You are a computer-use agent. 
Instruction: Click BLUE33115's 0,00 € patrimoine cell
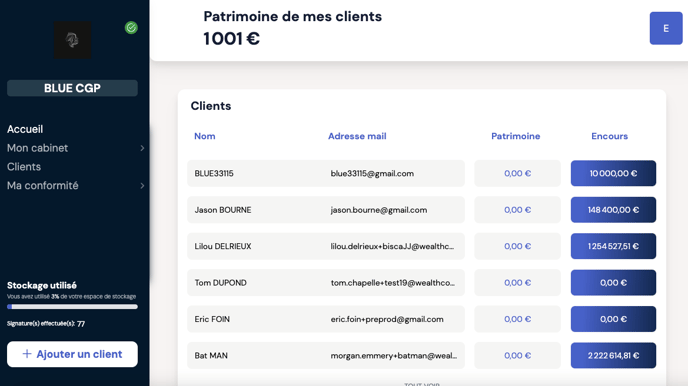517,173
